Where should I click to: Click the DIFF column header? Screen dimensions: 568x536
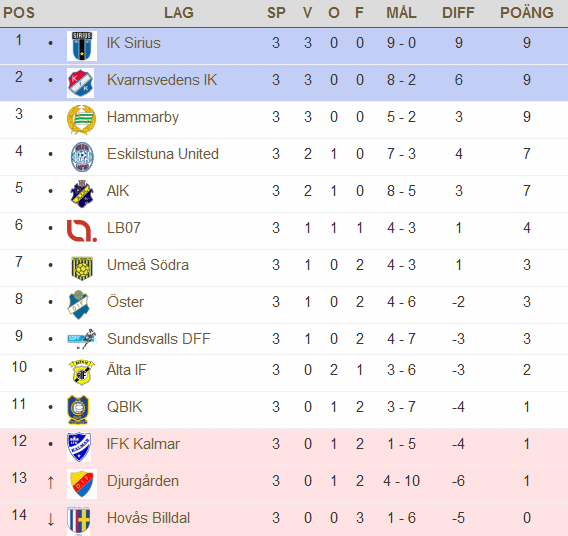[x=458, y=13]
